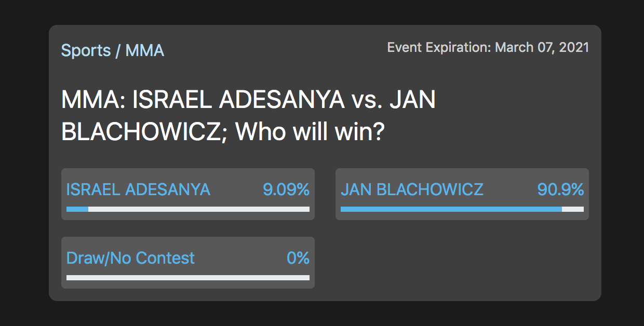Click the Israel Adesanya progress bar
The image size is (644, 326).
click(188, 209)
